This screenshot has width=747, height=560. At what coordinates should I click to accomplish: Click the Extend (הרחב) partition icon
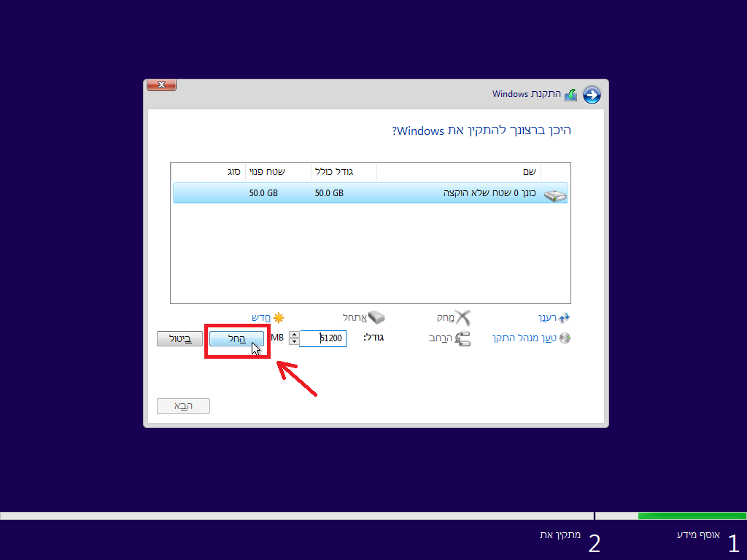coord(462,338)
